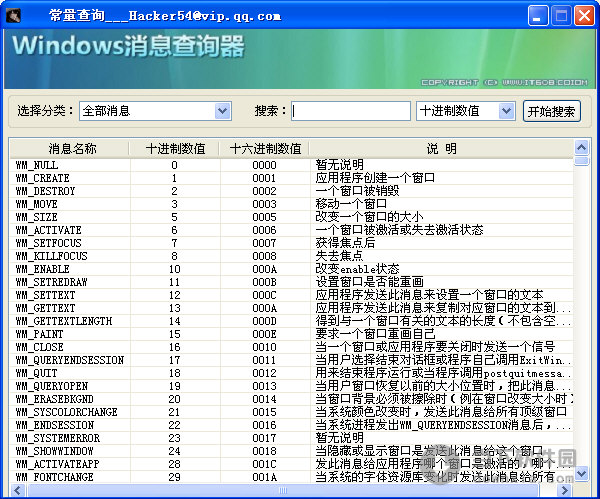Select the WM_KILLFOCUS row

coord(292,256)
